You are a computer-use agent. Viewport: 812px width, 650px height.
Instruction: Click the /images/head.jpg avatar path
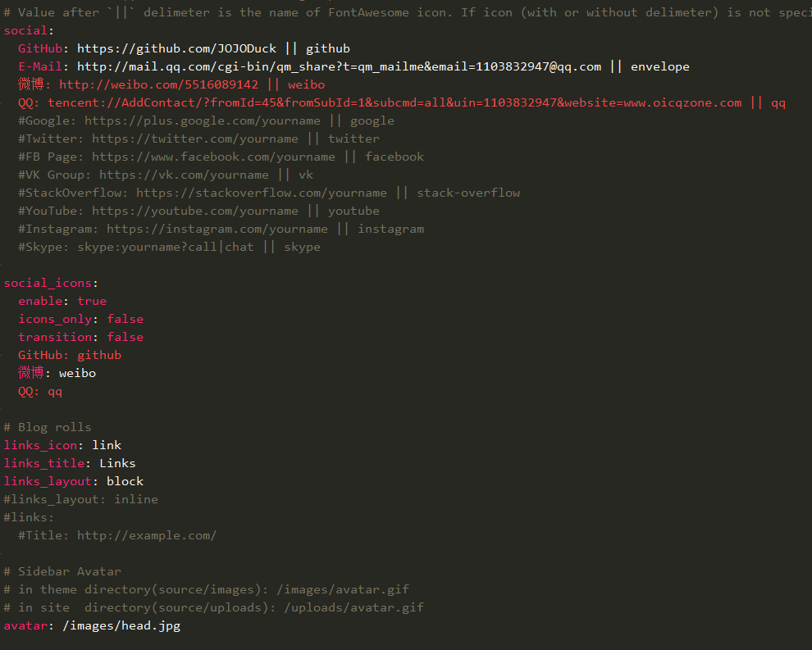point(121,625)
